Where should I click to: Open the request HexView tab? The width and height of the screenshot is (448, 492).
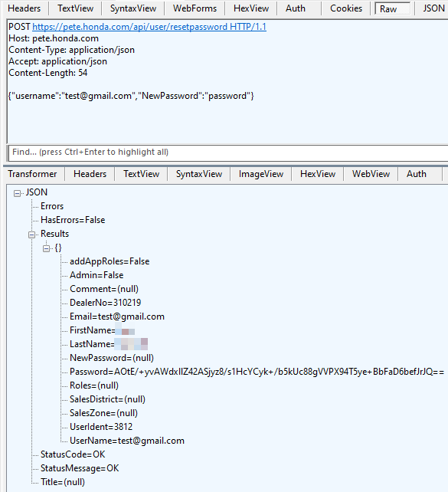pyautogui.click(x=251, y=8)
